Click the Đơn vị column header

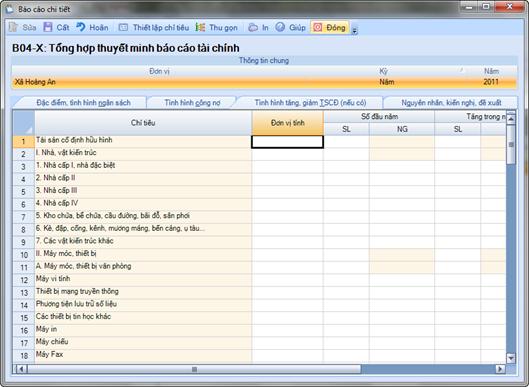tap(159, 71)
